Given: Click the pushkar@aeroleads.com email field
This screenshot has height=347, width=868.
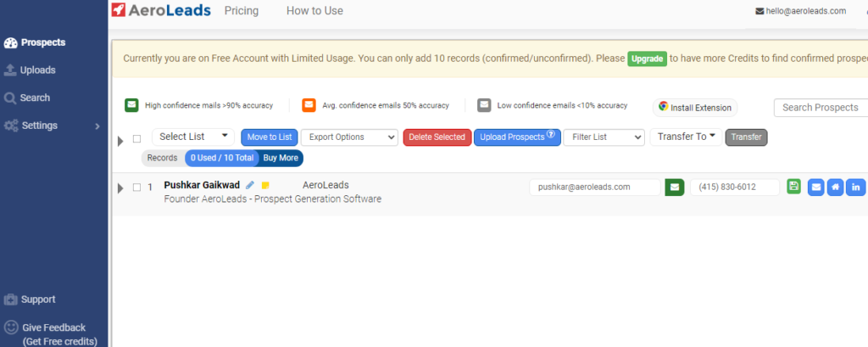Looking at the screenshot, I should click(595, 187).
